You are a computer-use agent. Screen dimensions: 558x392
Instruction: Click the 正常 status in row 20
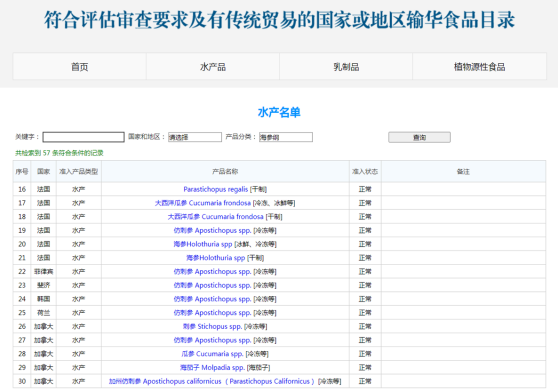(x=365, y=244)
